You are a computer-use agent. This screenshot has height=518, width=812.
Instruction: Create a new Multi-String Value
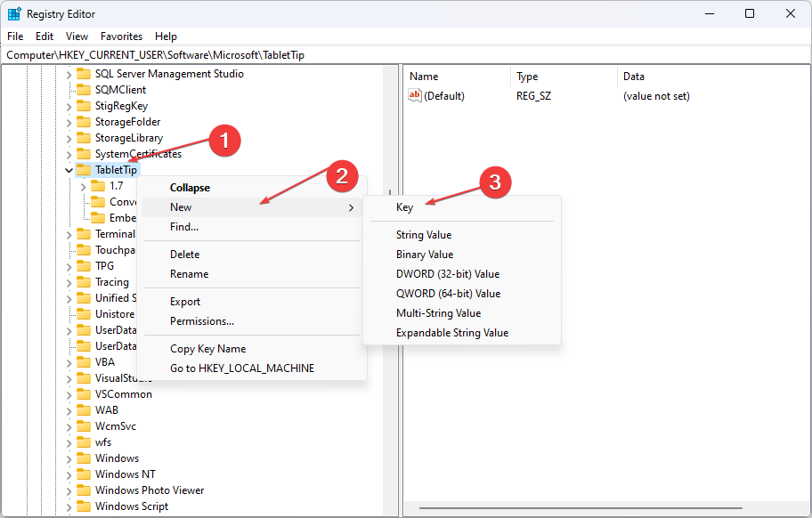pyautogui.click(x=462, y=313)
